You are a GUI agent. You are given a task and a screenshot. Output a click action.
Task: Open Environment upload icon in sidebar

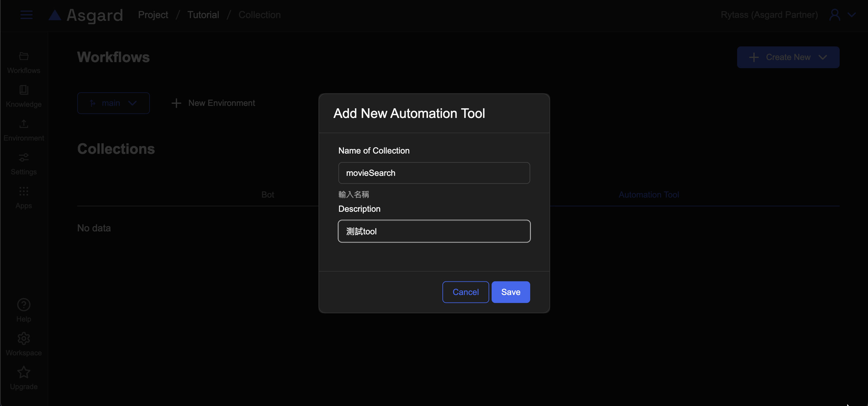pos(24,124)
